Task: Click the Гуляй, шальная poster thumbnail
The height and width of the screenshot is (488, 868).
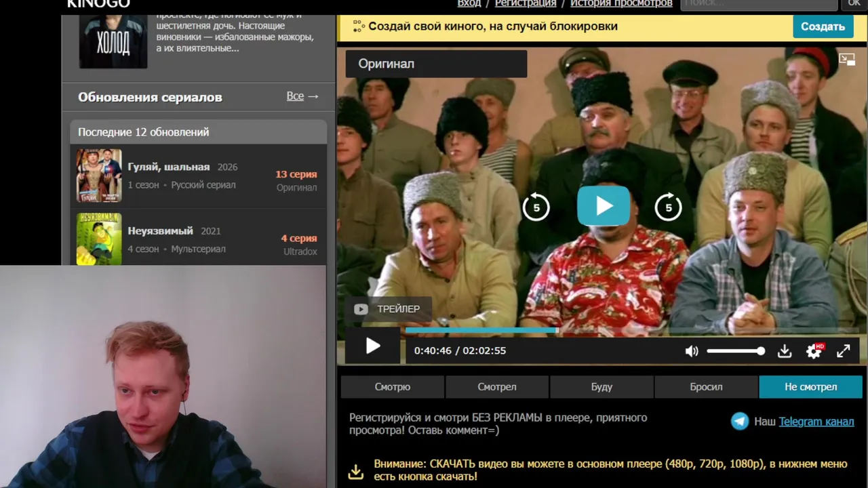Action: tap(99, 176)
